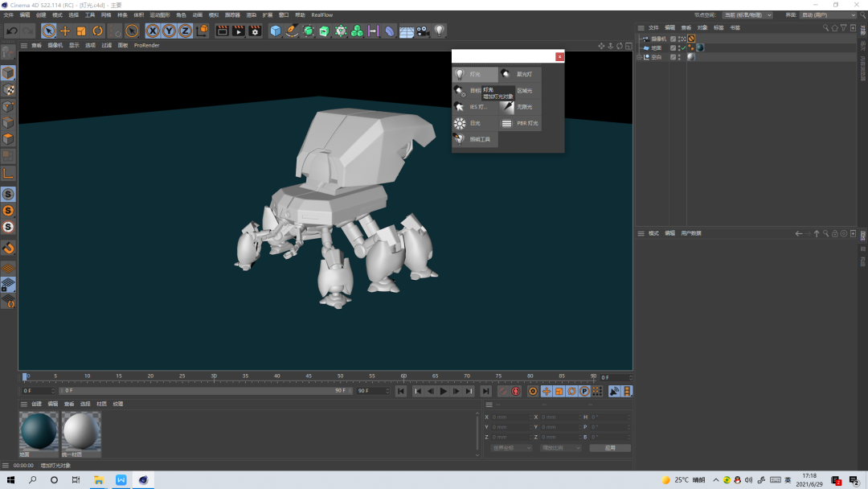The height and width of the screenshot is (489, 868).
Task: Toggle enable flag of 摄像机 object
Action: pyautogui.click(x=674, y=39)
